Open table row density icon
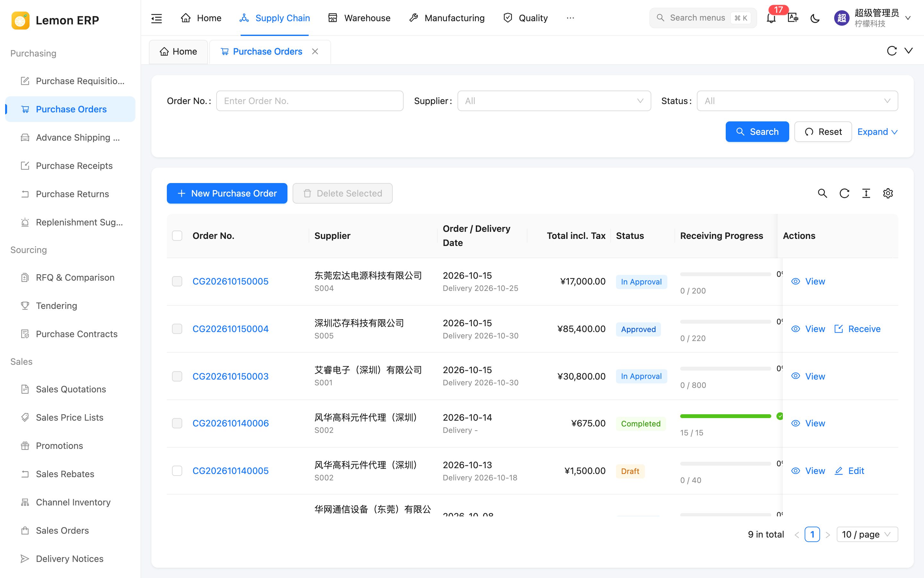The image size is (924, 578). (866, 193)
